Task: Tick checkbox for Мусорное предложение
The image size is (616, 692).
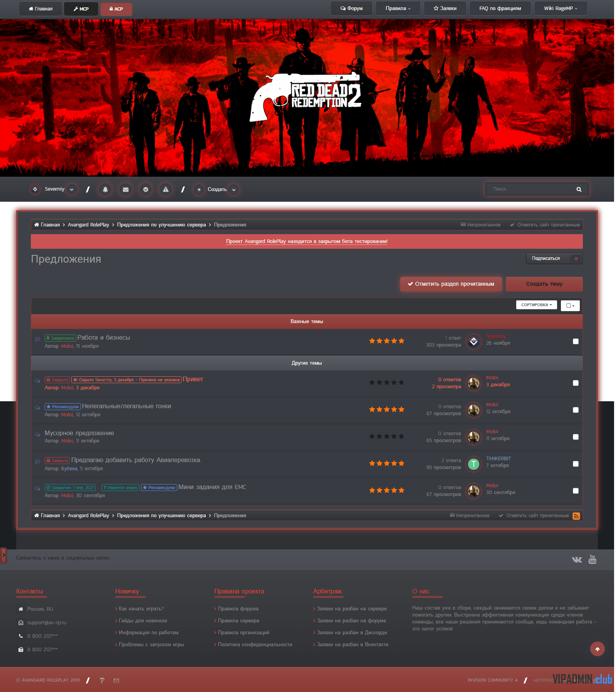Action: pyautogui.click(x=576, y=437)
